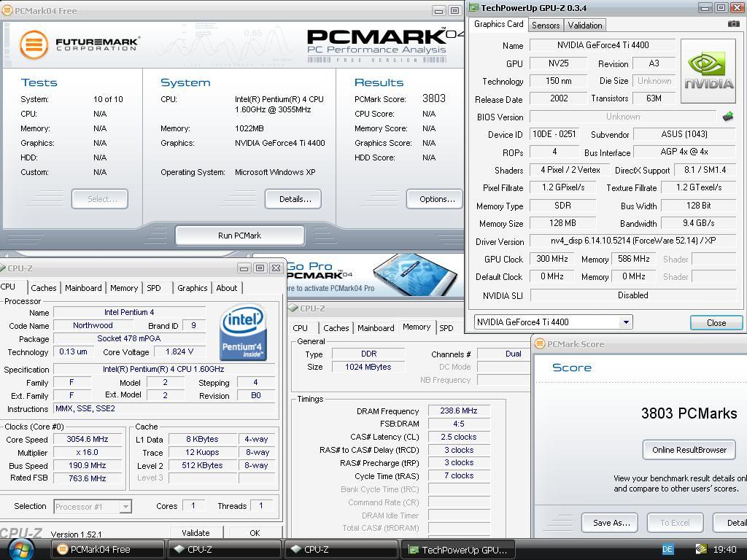Click the FSB:DRAM ratio value 4:5
This screenshot has width=747, height=560.
click(x=458, y=424)
